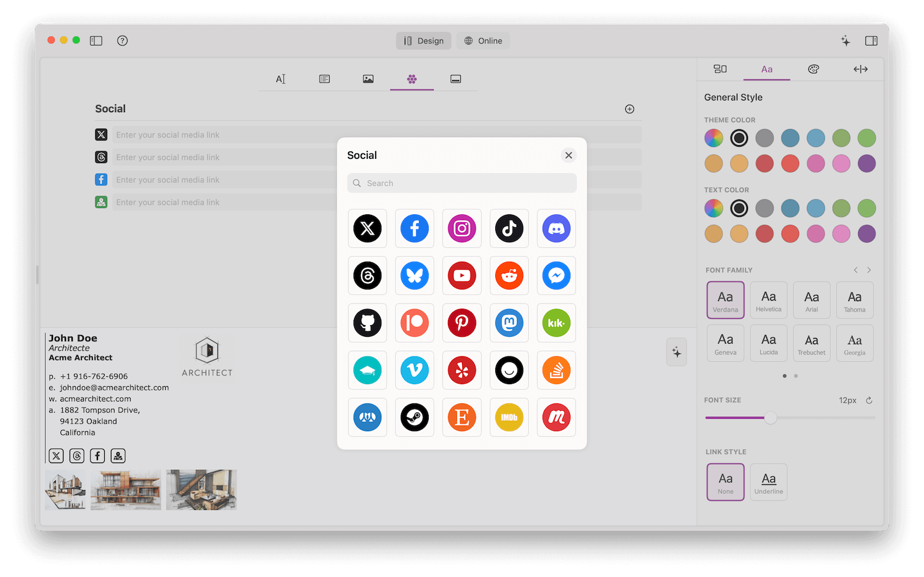
Task: Click the sparkle button beside signature preview
Action: pyautogui.click(x=676, y=352)
